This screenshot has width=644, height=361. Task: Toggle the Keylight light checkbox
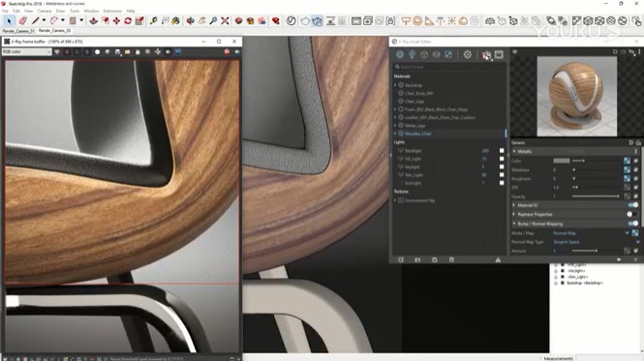pyautogui.click(x=502, y=167)
